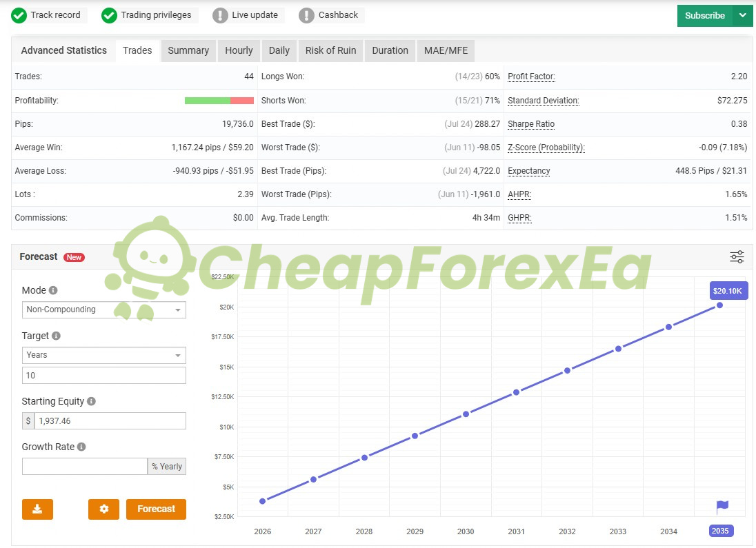Click the Expectancy label link
756x548 pixels.
coord(529,171)
